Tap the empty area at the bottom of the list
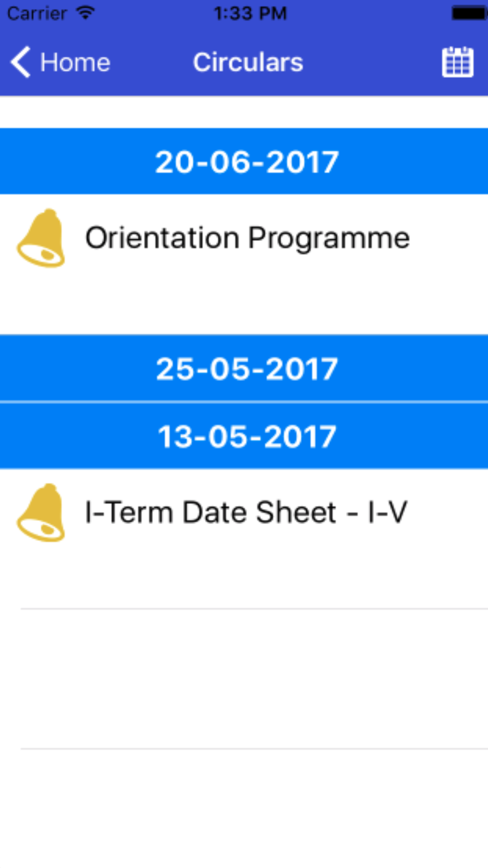Screen dimensions: 488x868 (244, 808)
